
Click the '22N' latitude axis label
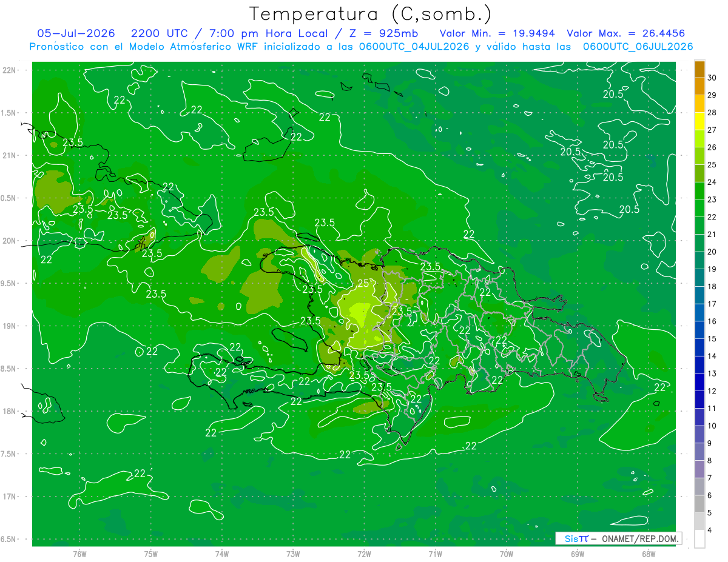coord(10,70)
